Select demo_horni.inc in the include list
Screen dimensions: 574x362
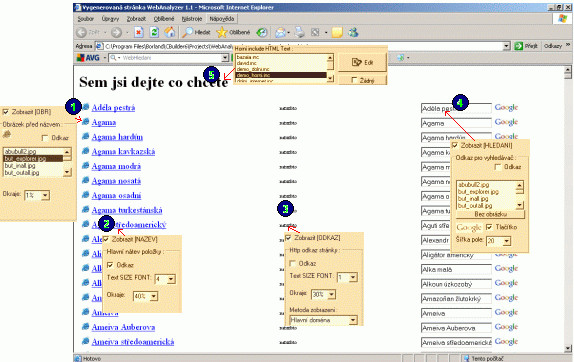tap(281, 75)
